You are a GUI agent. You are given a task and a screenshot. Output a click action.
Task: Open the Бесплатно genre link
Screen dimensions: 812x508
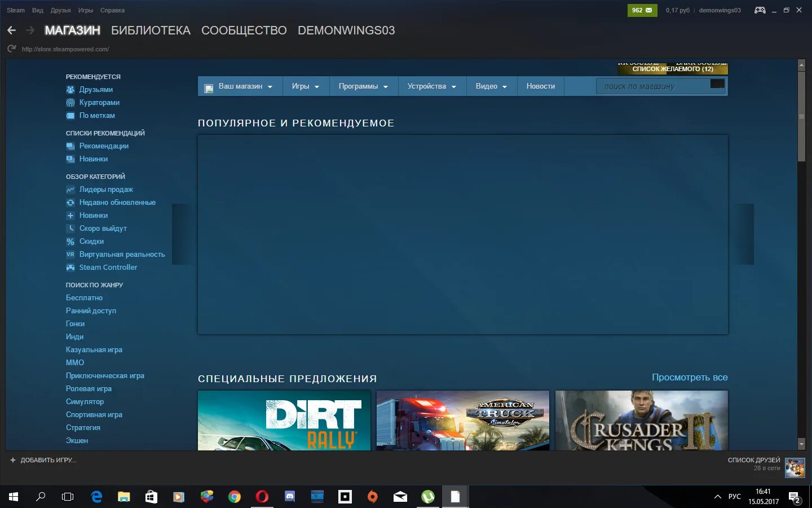[x=85, y=298]
